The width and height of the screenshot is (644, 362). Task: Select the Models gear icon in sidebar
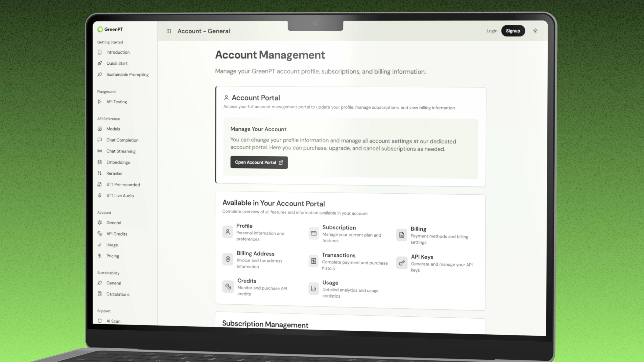point(100,129)
